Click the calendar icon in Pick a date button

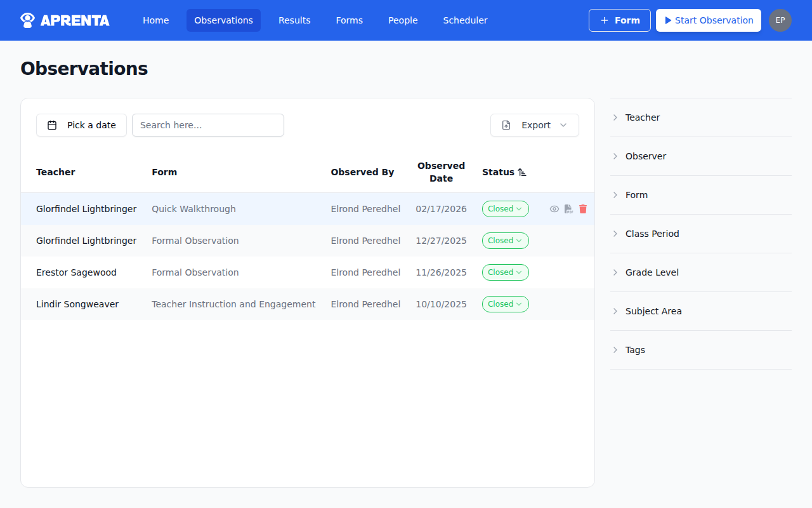[52, 125]
